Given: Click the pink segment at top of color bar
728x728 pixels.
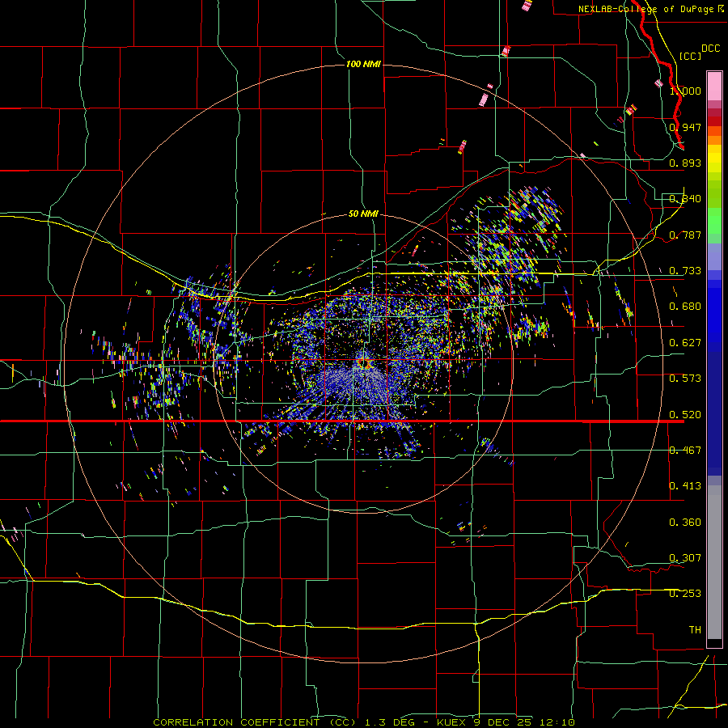Looking at the screenshot, I should coord(714,87).
